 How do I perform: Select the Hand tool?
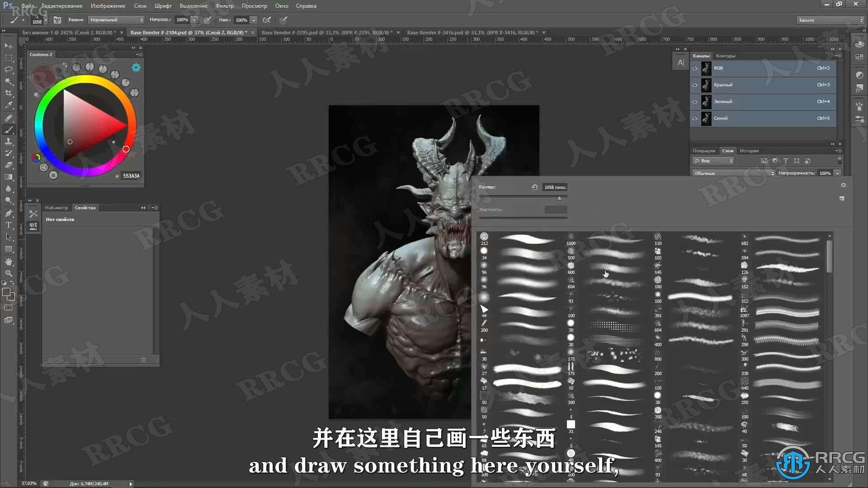(9, 261)
